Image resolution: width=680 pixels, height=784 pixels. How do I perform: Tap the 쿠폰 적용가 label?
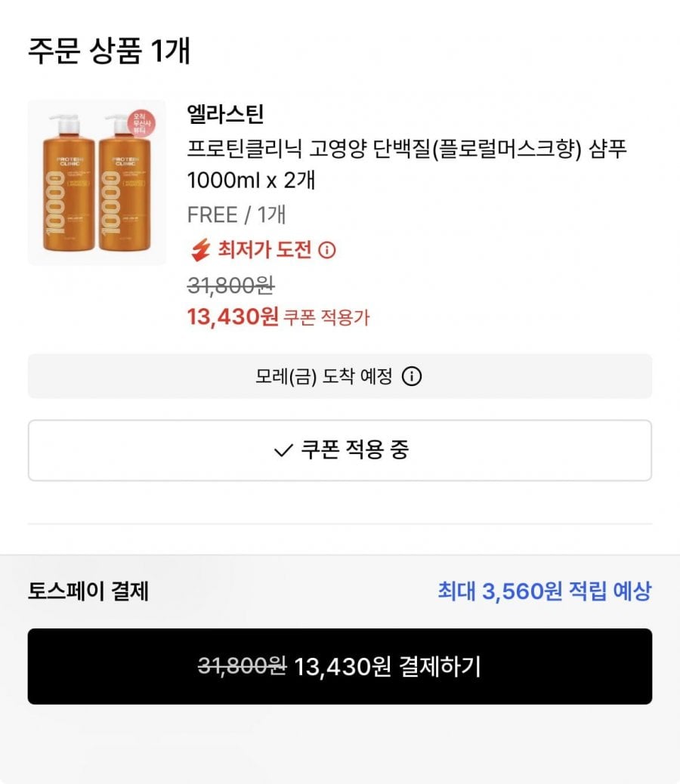[326, 317]
